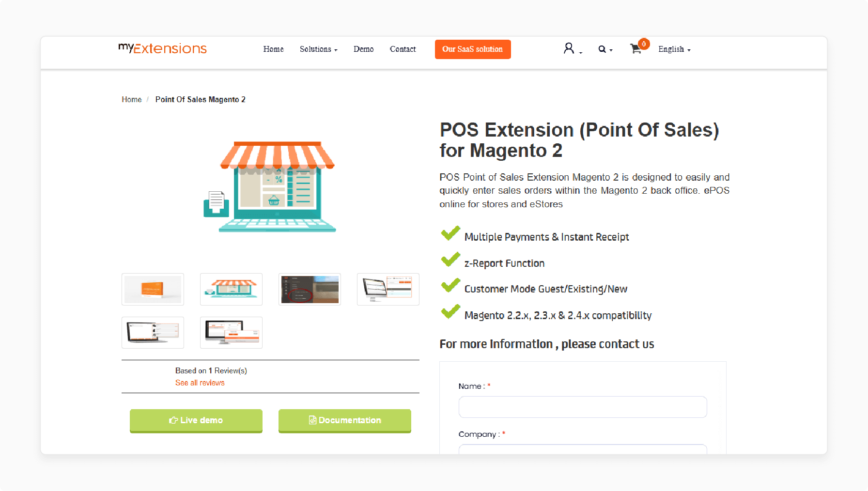Click the main POS storefront product image

(270, 187)
